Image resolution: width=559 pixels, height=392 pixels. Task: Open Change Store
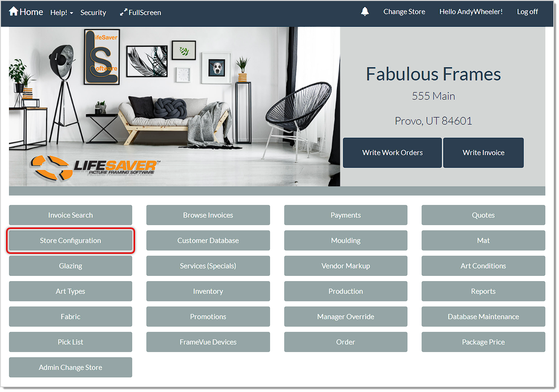coord(404,11)
